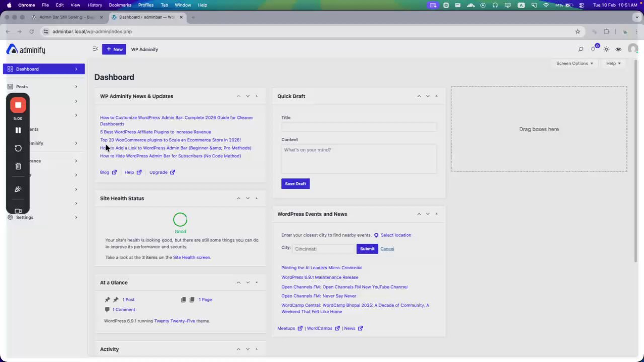The height and width of the screenshot is (362, 644).
Task: Open the Profiles menu in the menu bar
Action: (146, 5)
